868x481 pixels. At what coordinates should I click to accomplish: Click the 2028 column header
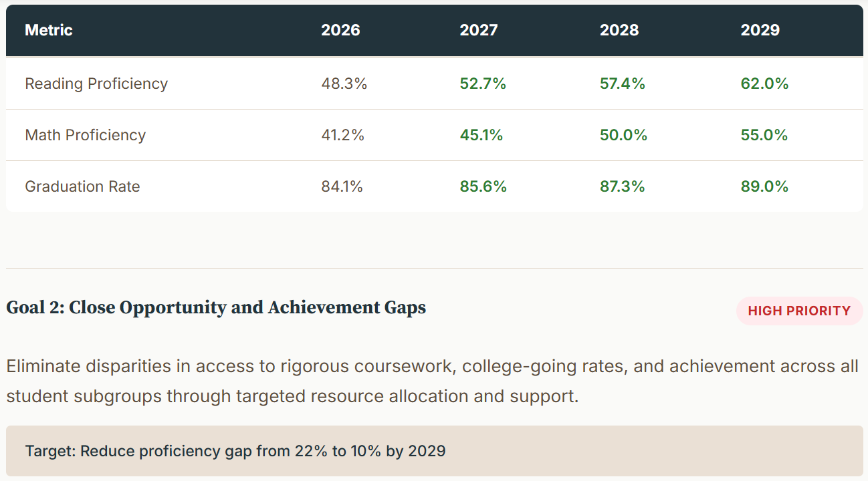coord(619,30)
